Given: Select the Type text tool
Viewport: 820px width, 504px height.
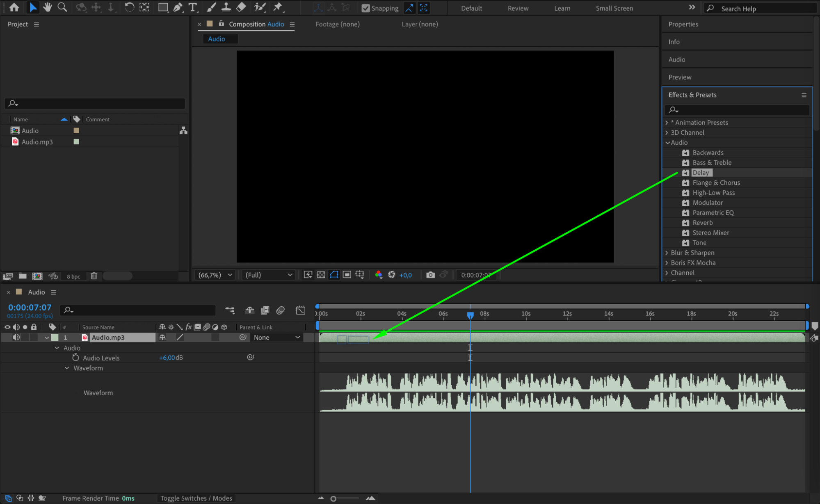Looking at the screenshot, I should tap(192, 7).
